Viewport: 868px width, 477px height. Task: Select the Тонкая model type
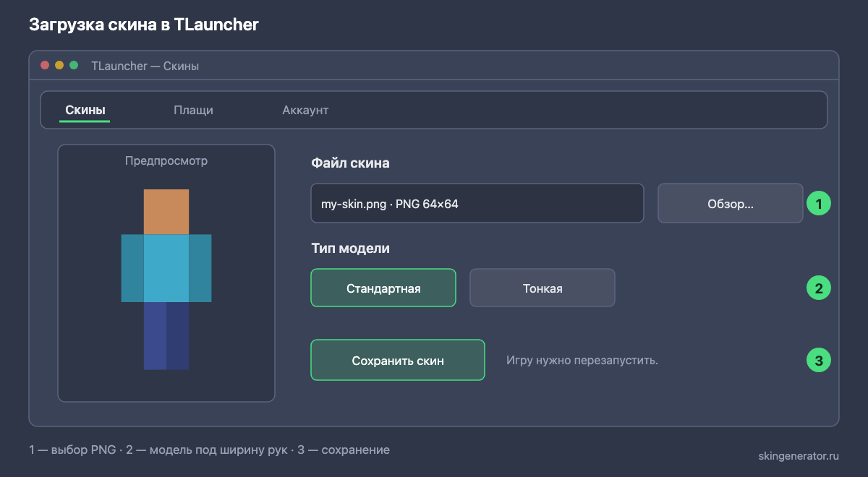click(x=542, y=288)
